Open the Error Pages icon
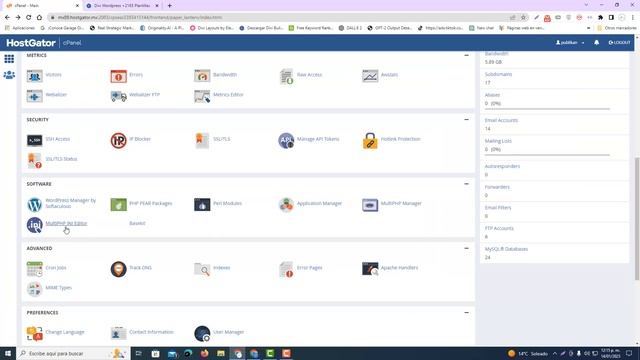The image size is (640, 360). tap(286, 269)
